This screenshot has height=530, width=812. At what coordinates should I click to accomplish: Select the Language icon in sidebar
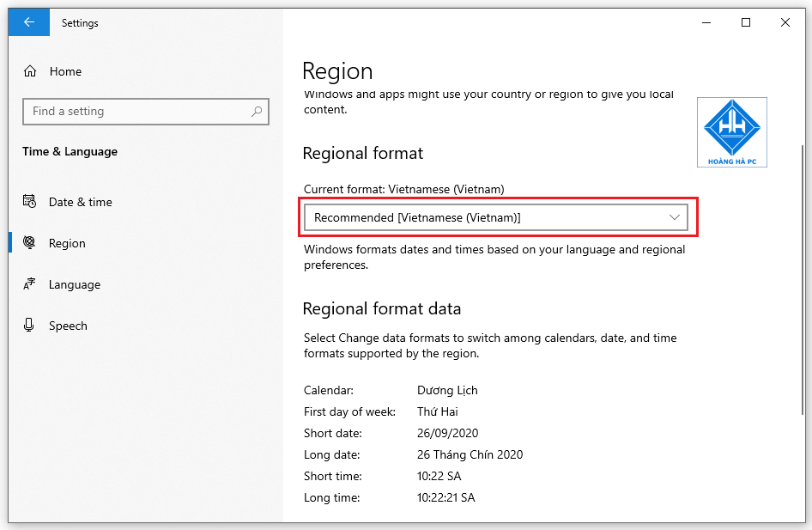tap(31, 284)
